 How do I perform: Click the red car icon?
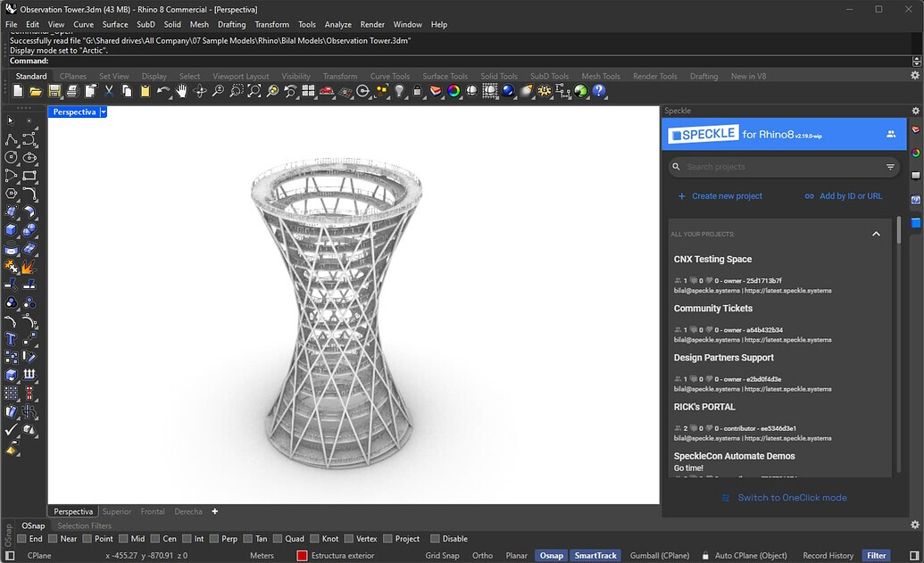point(327,91)
